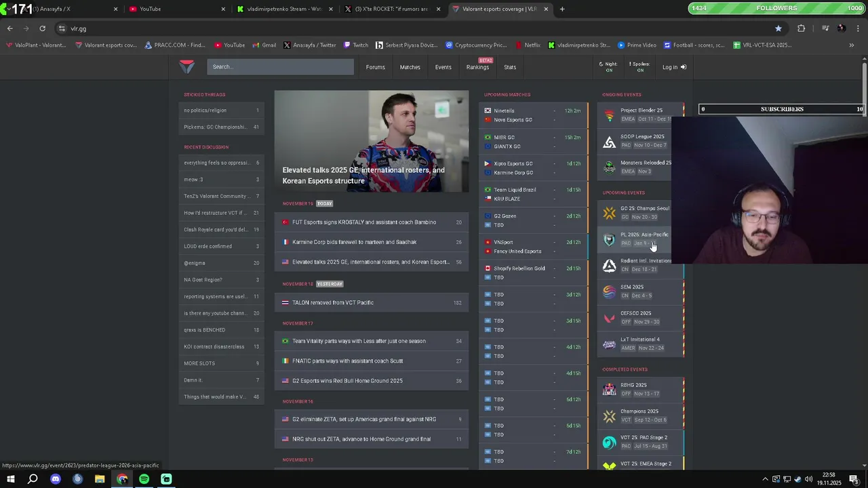
Task: Open Windows Start menu
Action: click(x=10, y=479)
